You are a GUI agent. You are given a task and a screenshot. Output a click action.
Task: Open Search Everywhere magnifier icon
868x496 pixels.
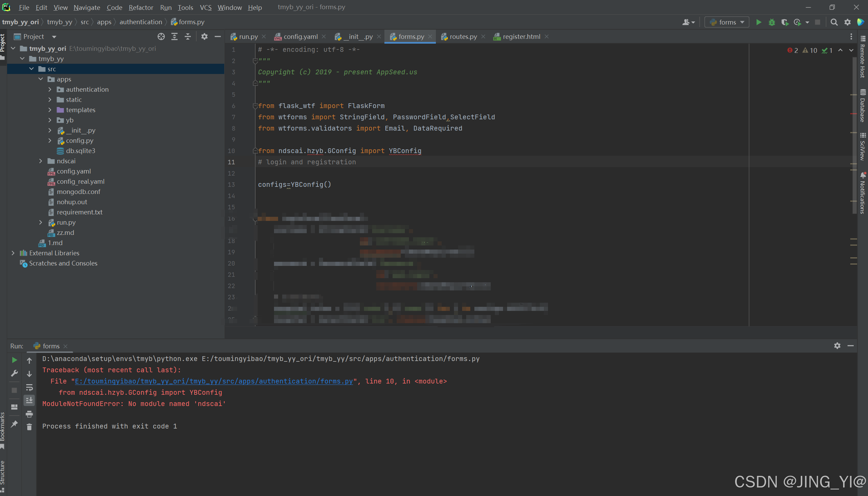pos(834,22)
